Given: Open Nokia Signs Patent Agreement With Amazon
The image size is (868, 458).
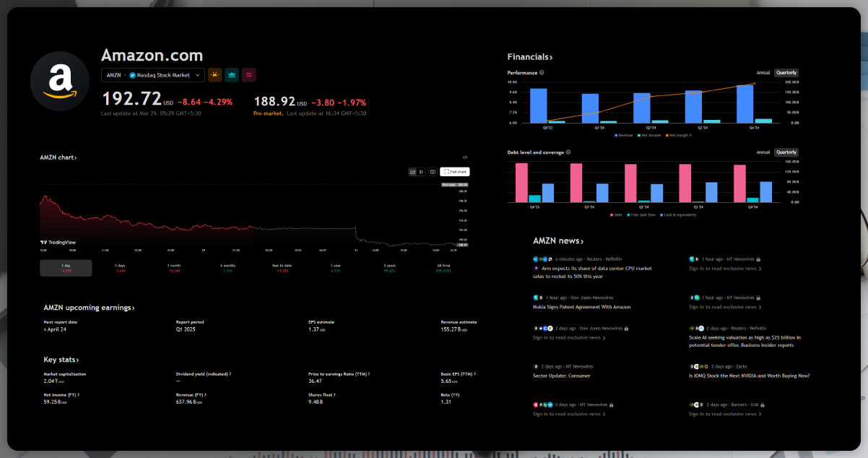Looking at the screenshot, I should tap(582, 307).
